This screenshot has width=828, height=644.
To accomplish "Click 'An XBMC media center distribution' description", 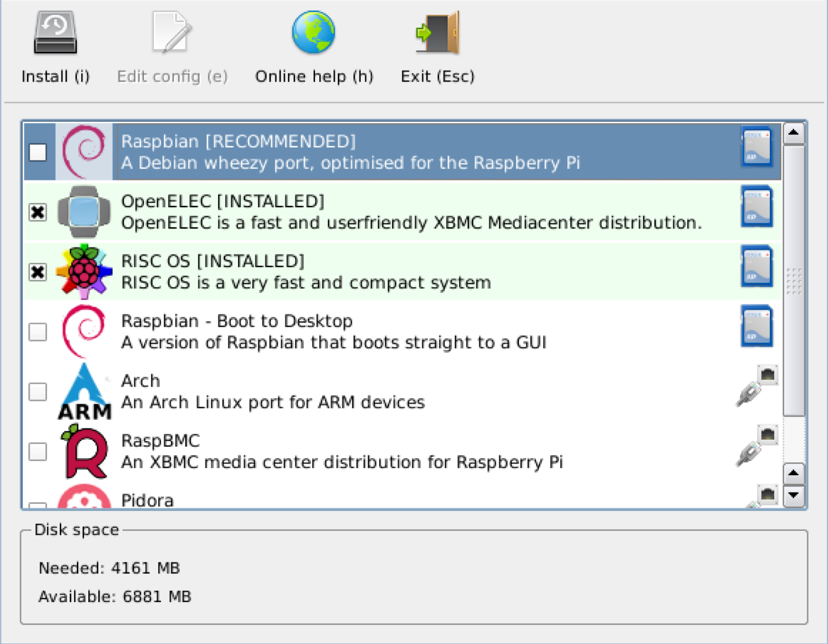I will pos(342,462).
